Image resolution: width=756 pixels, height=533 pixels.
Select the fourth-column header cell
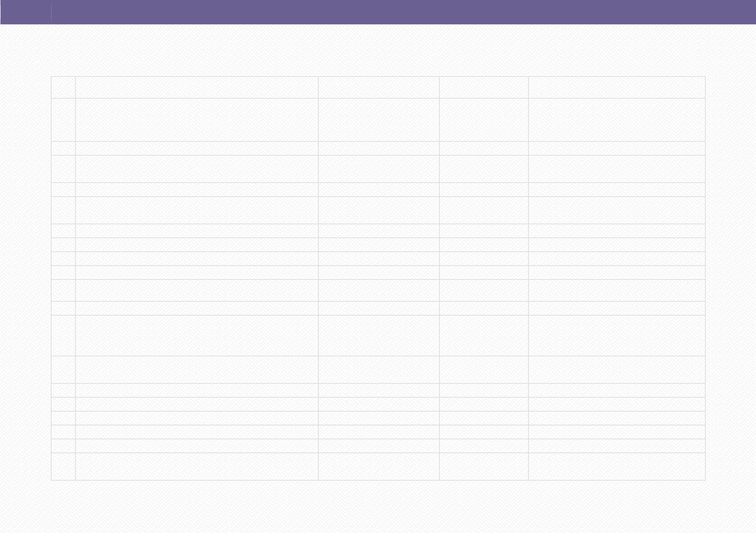click(484, 87)
